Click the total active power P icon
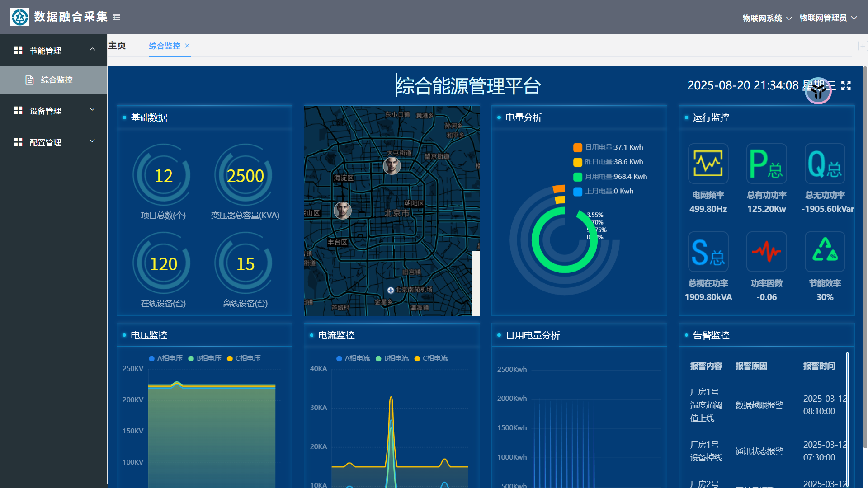The height and width of the screenshot is (488, 868). (x=766, y=164)
